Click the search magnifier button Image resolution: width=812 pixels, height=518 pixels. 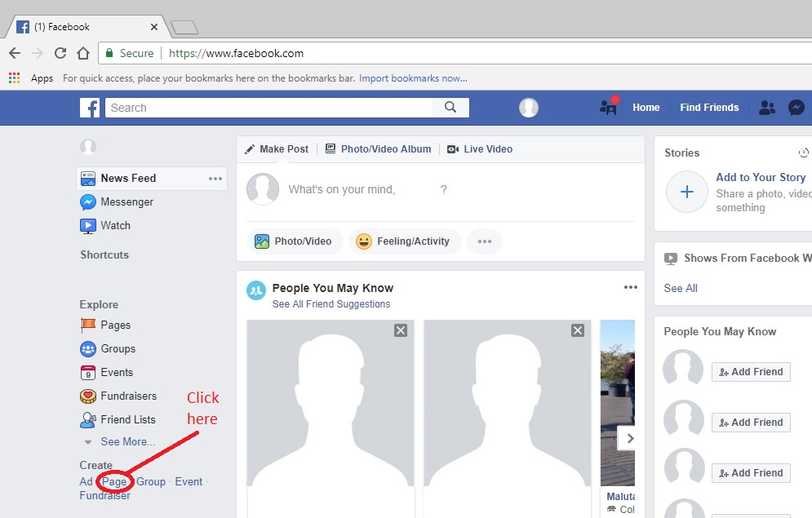click(x=450, y=107)
